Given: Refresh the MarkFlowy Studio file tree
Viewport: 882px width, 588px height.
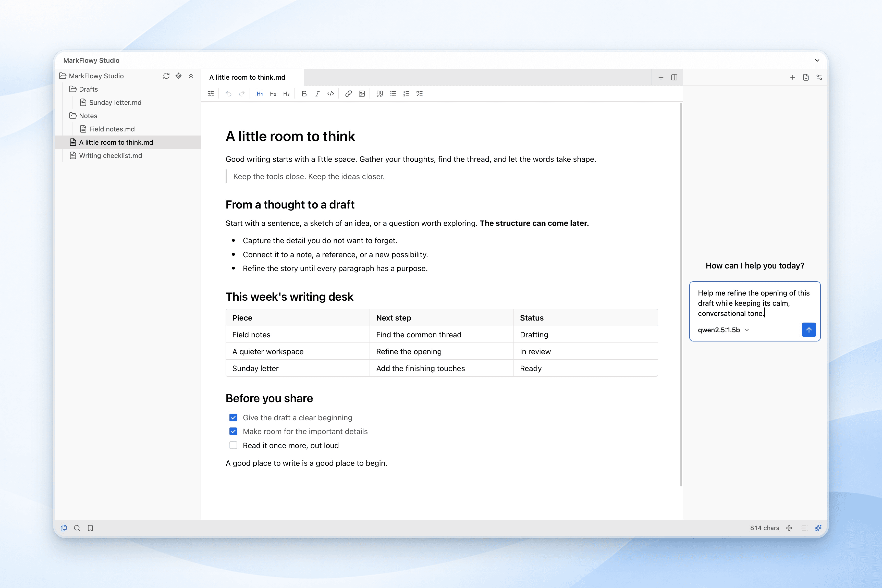Looking at the screenshot, I should point(166,76).
